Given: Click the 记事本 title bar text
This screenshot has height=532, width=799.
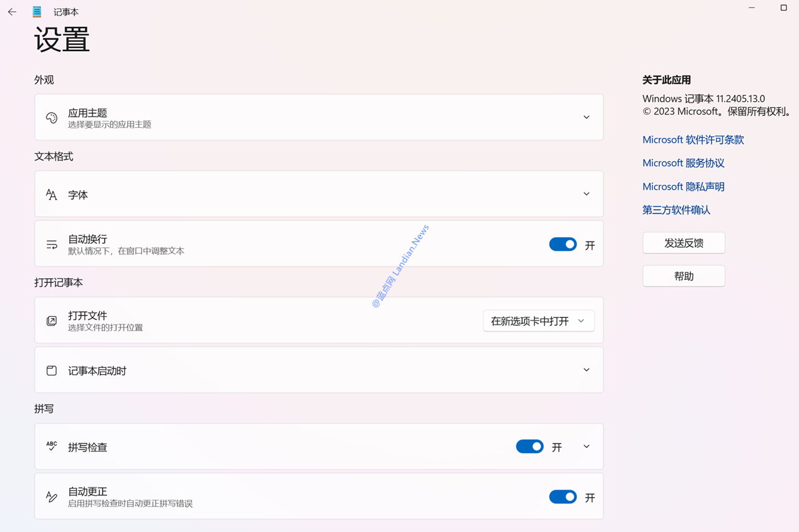Looking at the screenshot, I should pos(66,12).
